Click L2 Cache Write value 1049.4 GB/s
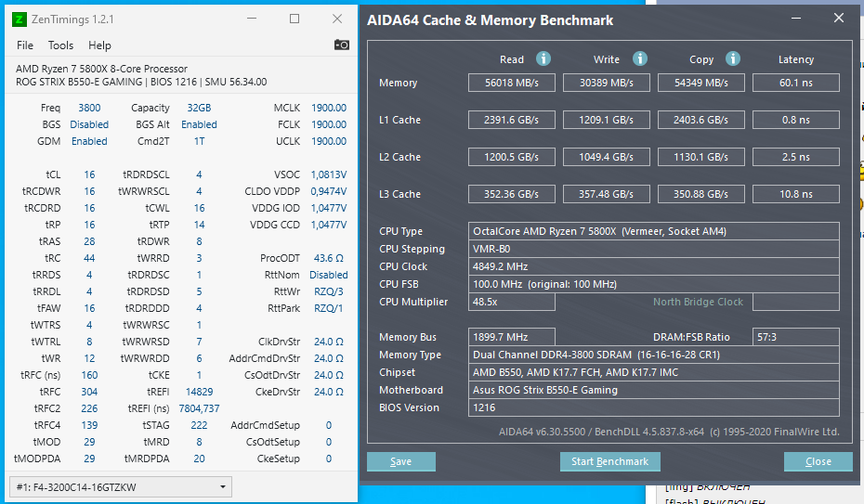This screenshot has width=864, height=504. point(607,157)
